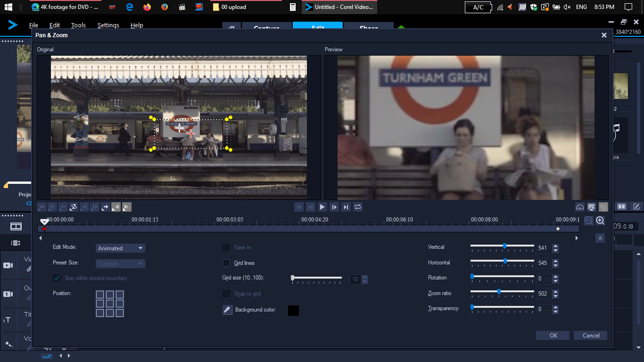Click the Fade out keyframe icon
644x362 pixels.
coord(127,207)
